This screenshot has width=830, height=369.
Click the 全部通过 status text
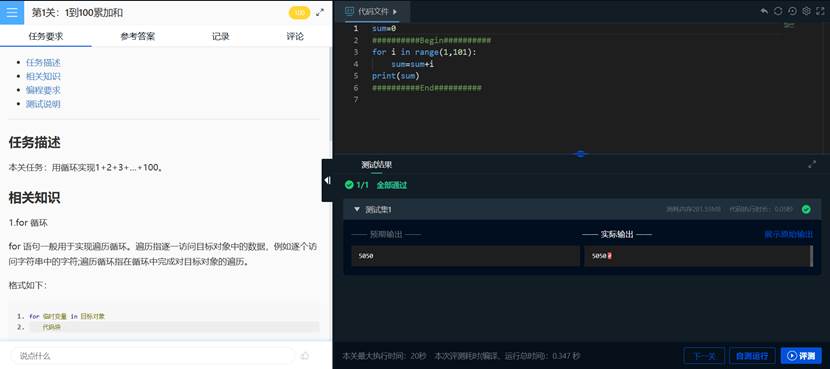(392, 185)
